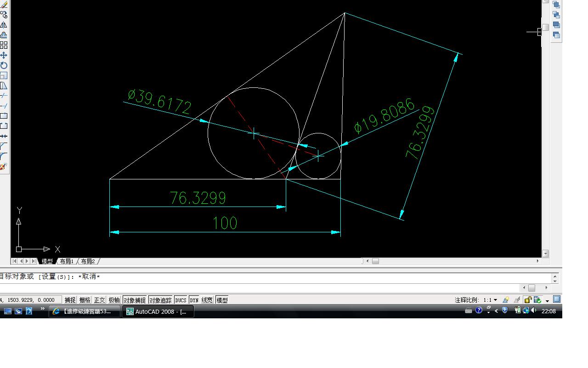Select the Erase tool in Modify toolbar
This screenshot has height=368, width=588.
click(4, 5)
